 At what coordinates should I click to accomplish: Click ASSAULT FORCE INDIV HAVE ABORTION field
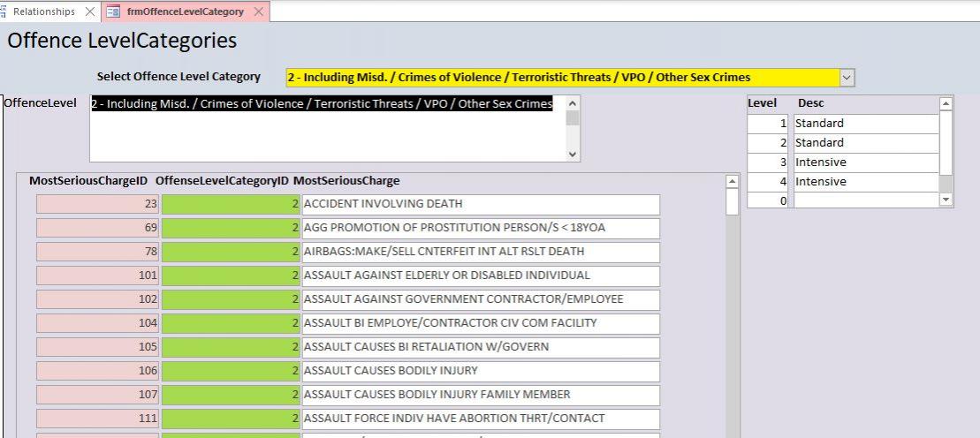click(x=481, y=419)
